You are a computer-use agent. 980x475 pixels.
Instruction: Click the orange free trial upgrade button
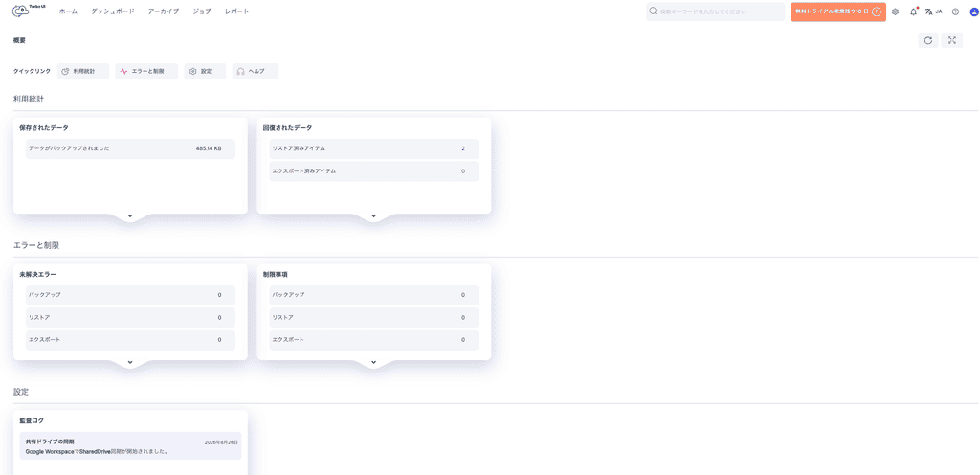pyautogui.click(x=838, y=11)
